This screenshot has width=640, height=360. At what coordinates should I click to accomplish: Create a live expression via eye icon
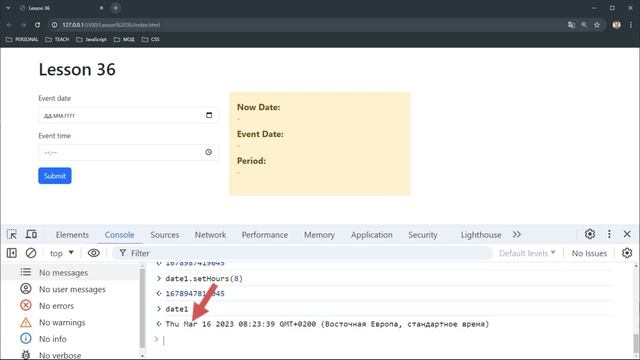tap(93, 253)
